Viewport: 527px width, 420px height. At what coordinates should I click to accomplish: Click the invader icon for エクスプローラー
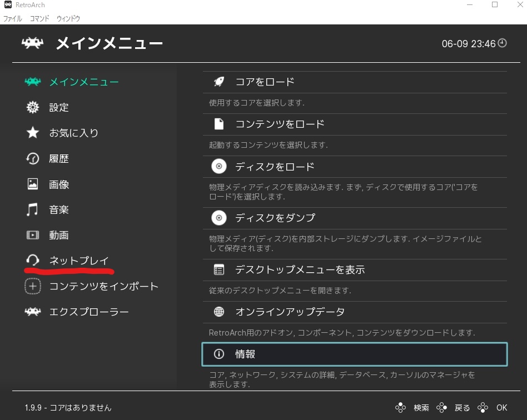pos(33,312)
